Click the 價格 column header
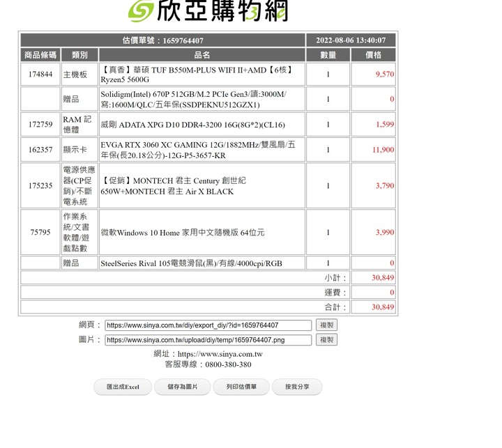 click(373, 55)
